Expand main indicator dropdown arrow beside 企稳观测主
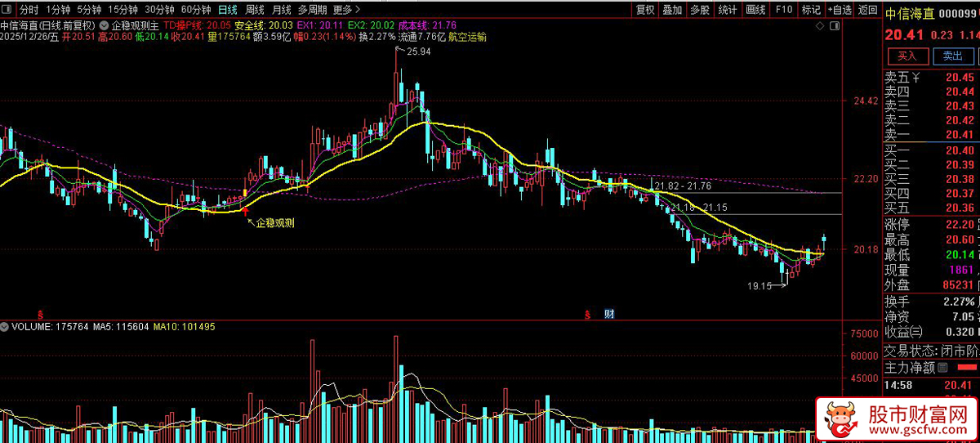 (105, 26)
